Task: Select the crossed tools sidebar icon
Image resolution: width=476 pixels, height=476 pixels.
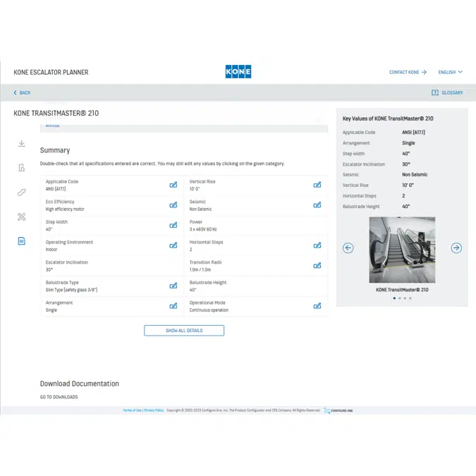Action: click(x=22, y=216)
